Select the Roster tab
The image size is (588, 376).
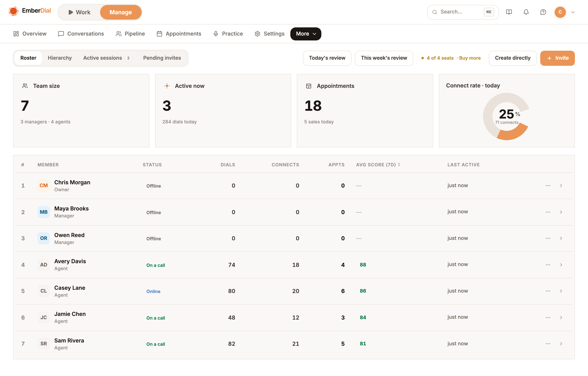[x=28, y=58]
